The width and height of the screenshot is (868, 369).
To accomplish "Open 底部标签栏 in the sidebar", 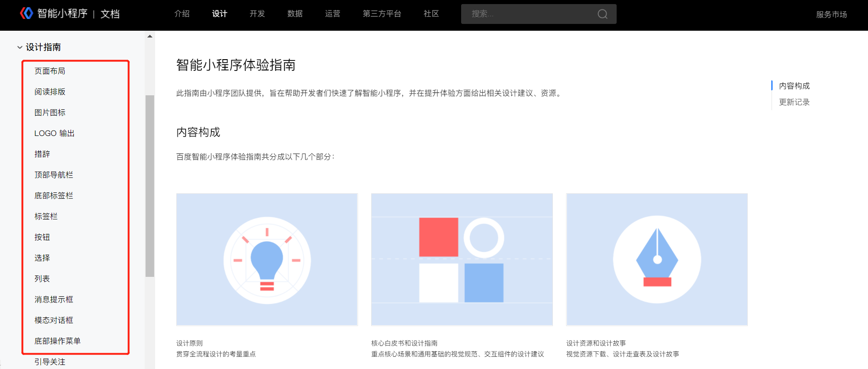I will (54, 196).
